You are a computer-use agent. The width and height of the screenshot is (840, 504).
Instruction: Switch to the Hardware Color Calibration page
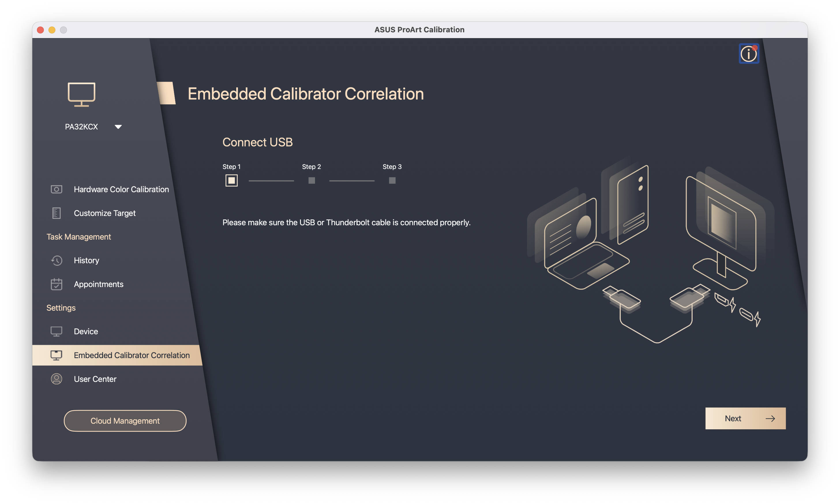click(121, 189)
